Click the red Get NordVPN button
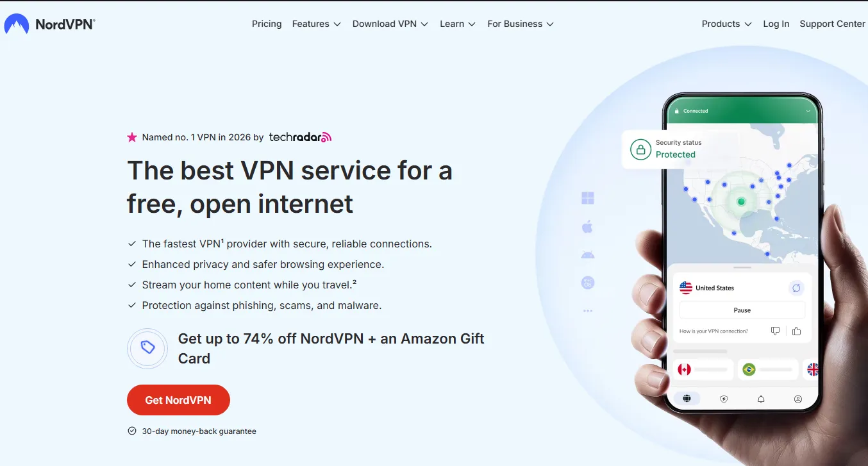This screenshot has width=868, height=466. click(178, 400)
